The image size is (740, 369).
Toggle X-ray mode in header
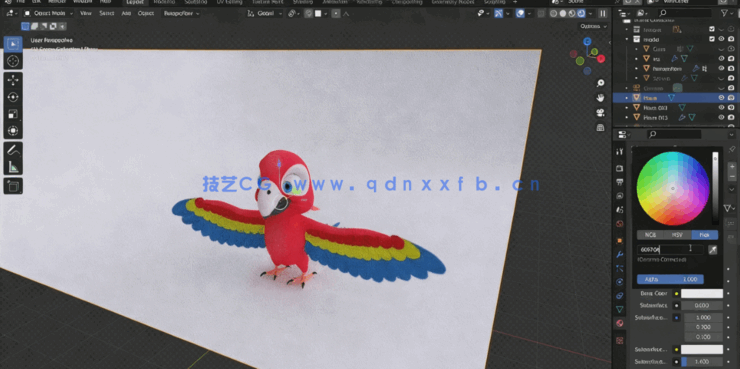541,13
